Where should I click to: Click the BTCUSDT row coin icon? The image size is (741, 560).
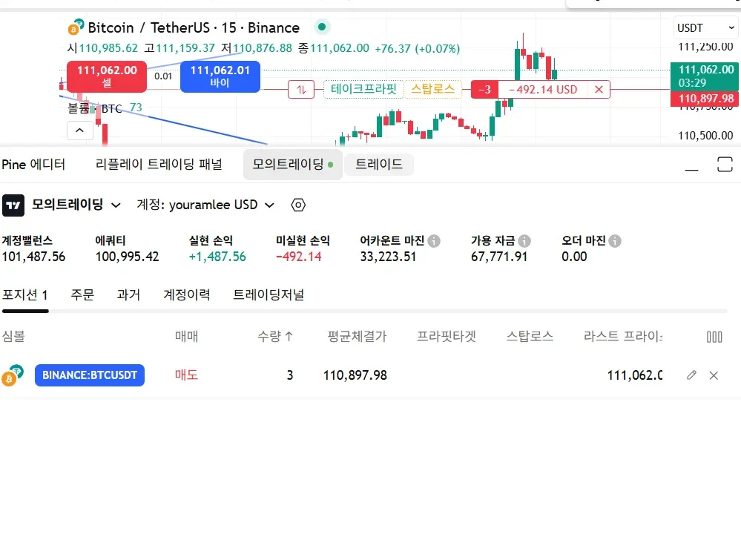coord(13,375)
